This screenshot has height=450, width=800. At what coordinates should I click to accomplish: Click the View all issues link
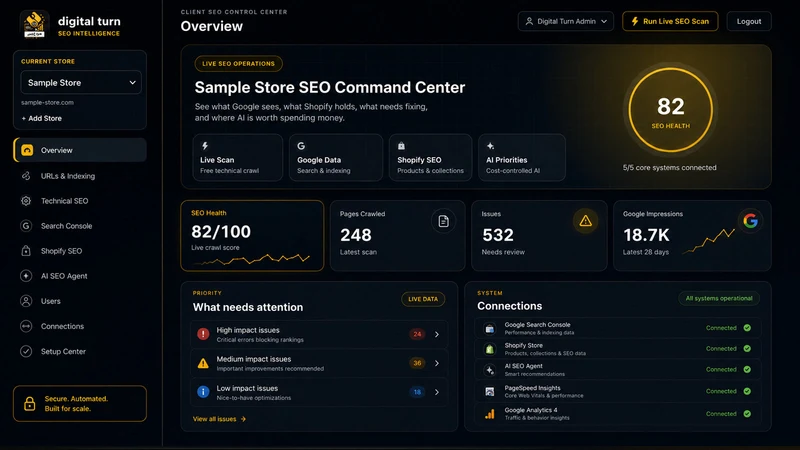click(x=219, y=419)
